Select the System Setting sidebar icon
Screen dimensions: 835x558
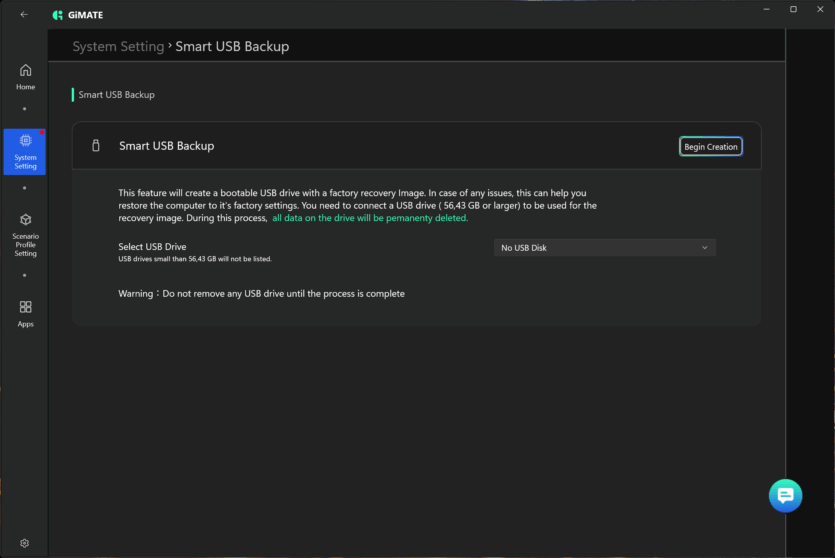coord(25,150)
